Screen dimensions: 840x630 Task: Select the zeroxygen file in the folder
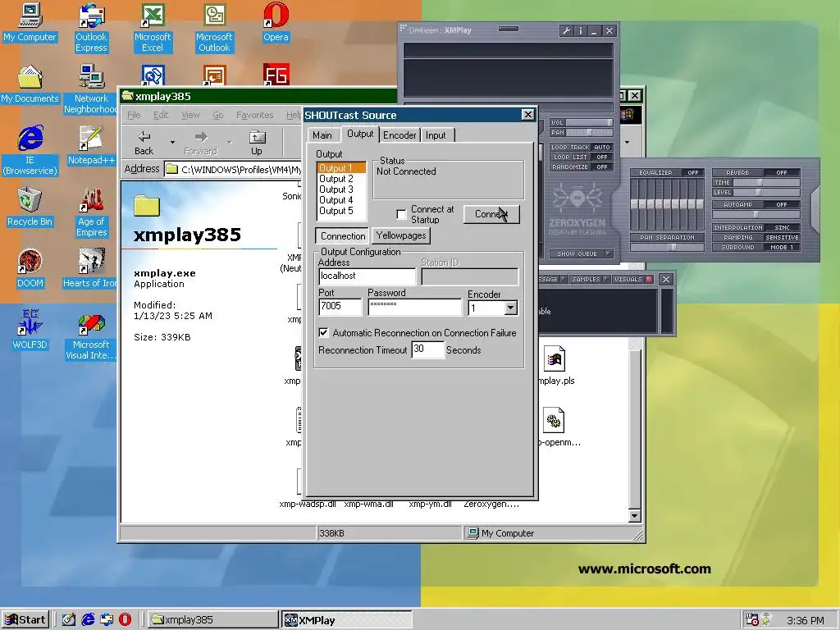[491, 504]
